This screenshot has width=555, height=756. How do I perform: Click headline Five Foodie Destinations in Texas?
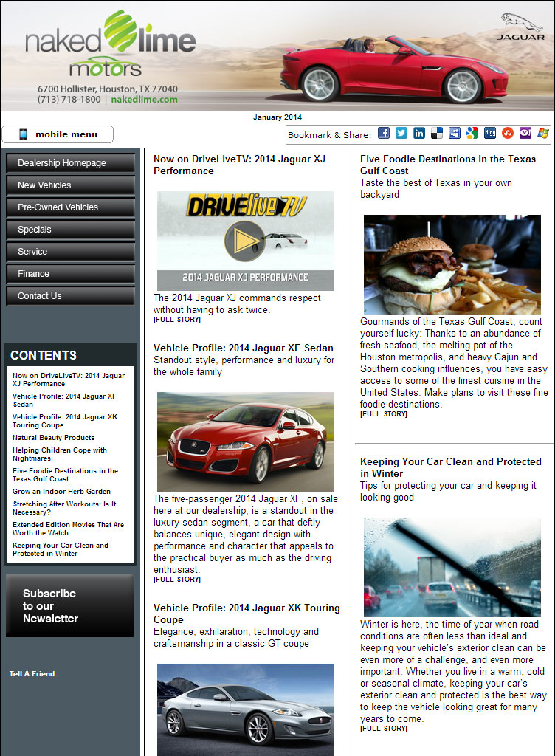[x=447, y=165]
